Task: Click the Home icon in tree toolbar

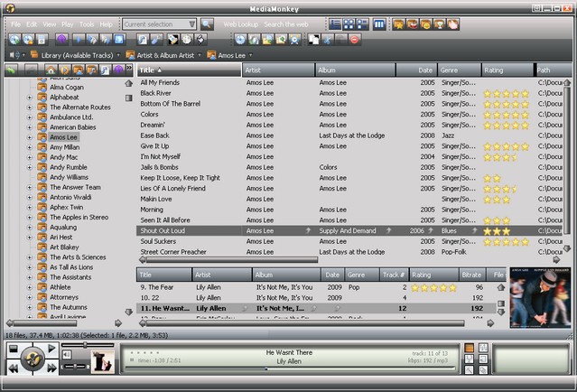Action: click(x=51, y=70)
